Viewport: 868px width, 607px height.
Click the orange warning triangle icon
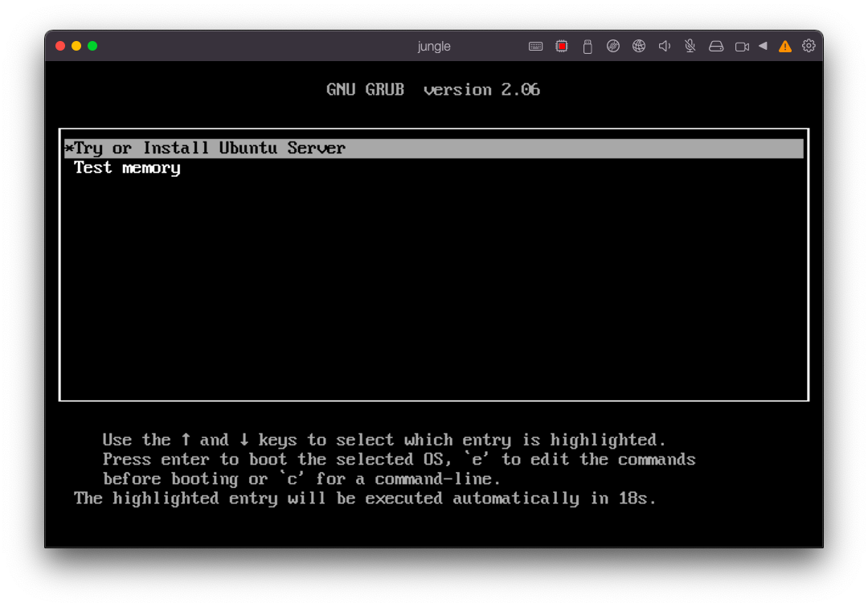785,47
